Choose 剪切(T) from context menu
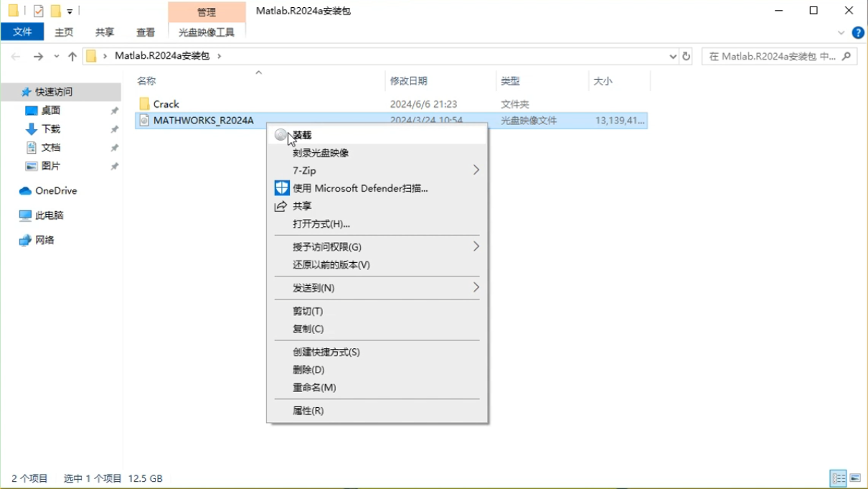 click(x=377, y=311)
